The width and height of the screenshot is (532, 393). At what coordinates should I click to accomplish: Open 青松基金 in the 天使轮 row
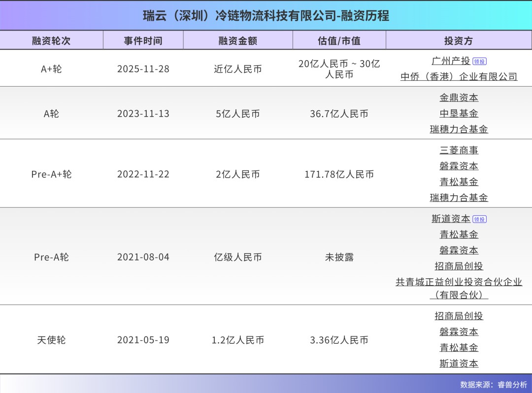coord(459,347)
